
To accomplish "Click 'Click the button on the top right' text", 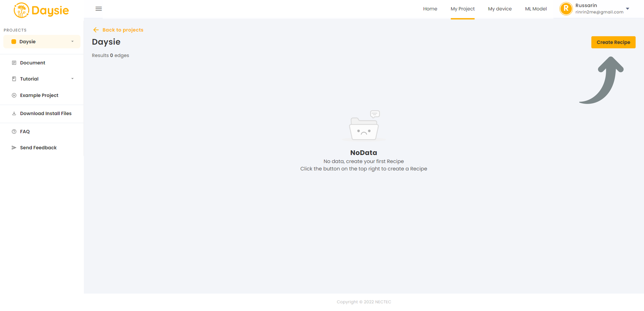I will [364, 169].
